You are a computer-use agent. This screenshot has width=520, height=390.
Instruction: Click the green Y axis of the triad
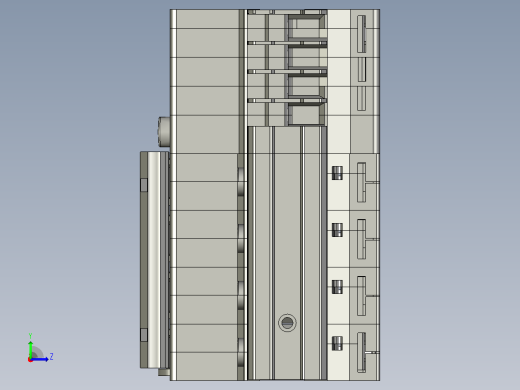pos(30,349)
